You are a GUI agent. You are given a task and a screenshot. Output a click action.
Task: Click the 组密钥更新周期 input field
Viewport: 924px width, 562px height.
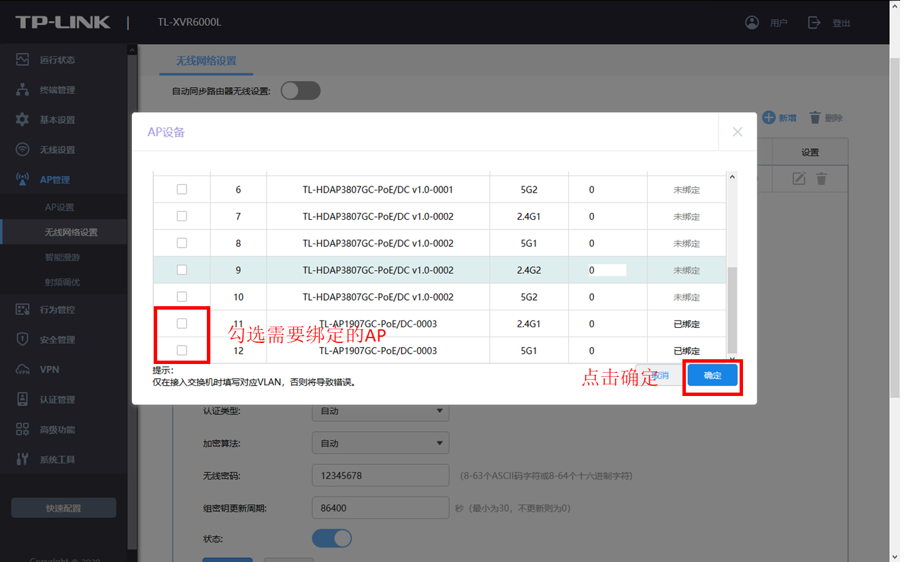point(380,508)
